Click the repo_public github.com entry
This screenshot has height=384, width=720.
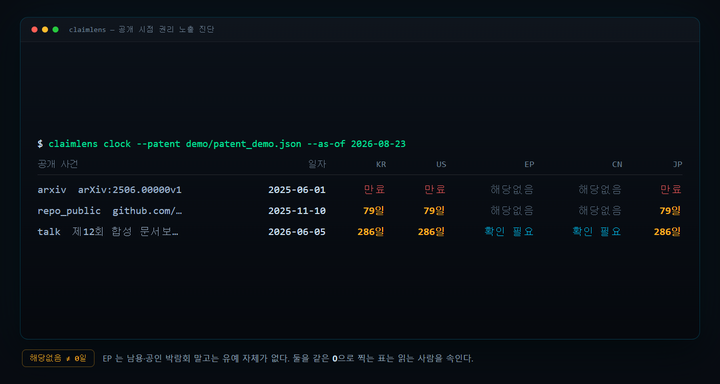click(110, 211)
